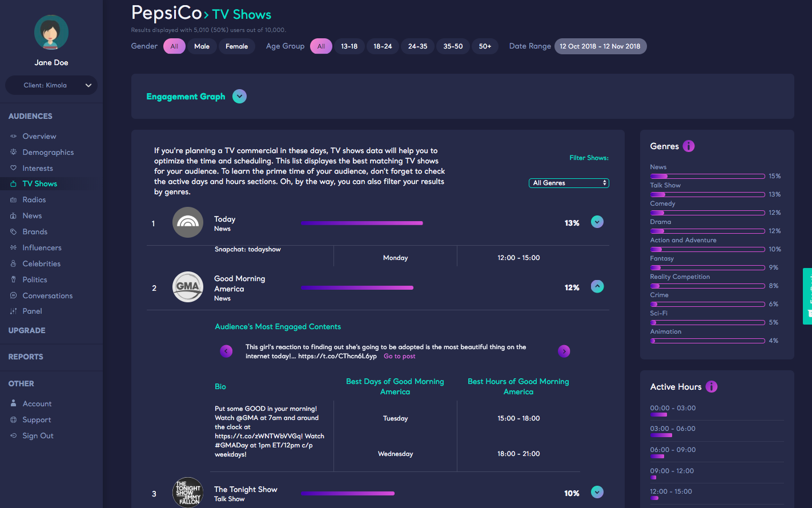Screen dimensions: 812x508
Task: Click the Sign Out arrow icon
Action: (14, 435)
